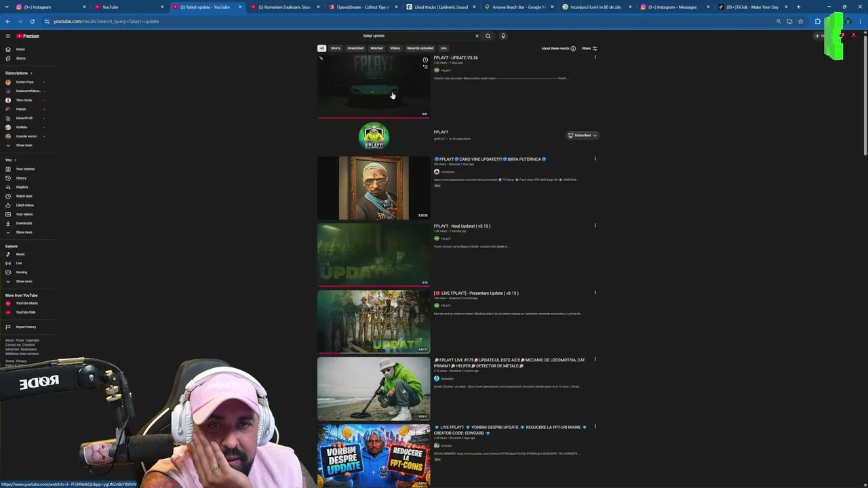868x488 pixels.
Task: Select the All filter chip
Action: (x=321, y=48)
